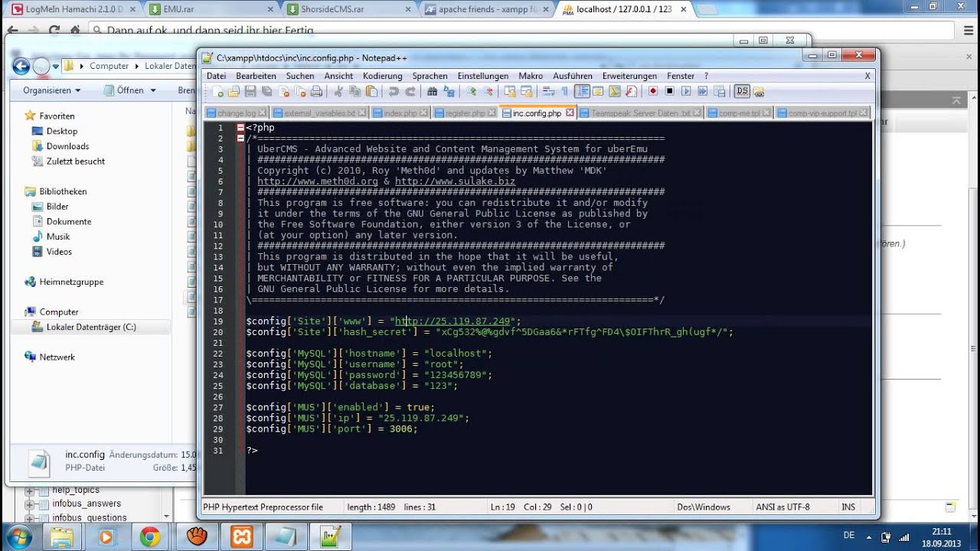Click the Paste clipboard icon
Viewport: 980px width, 551px height.
pos(372,91)
